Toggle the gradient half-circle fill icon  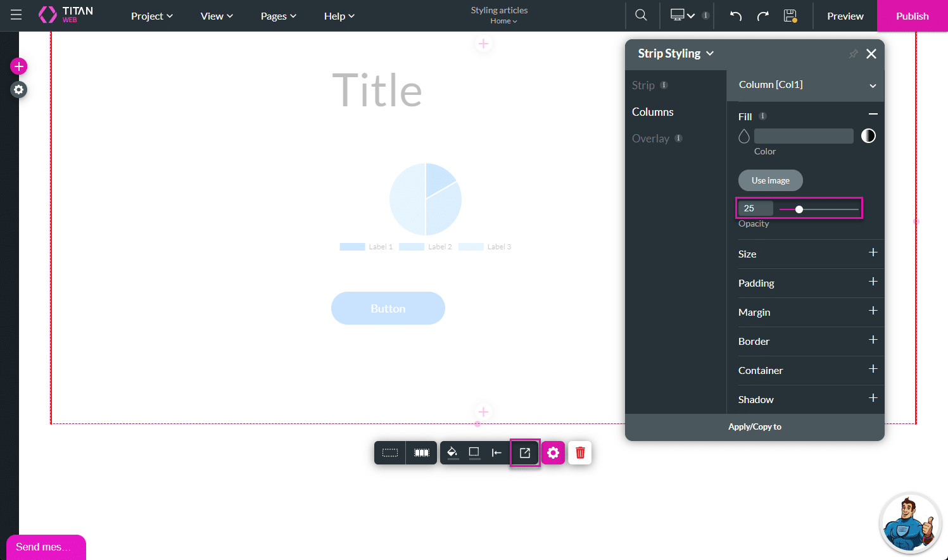coord(868,136)
